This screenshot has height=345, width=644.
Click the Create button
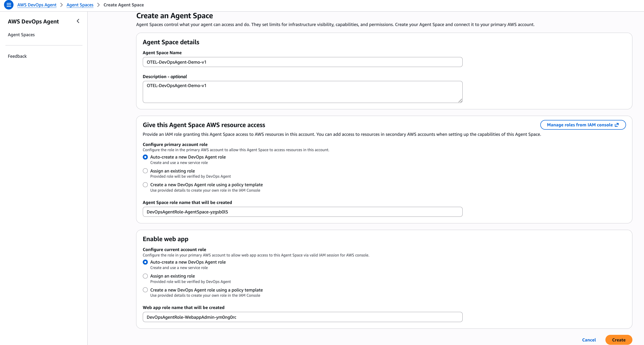click(618, 340)
